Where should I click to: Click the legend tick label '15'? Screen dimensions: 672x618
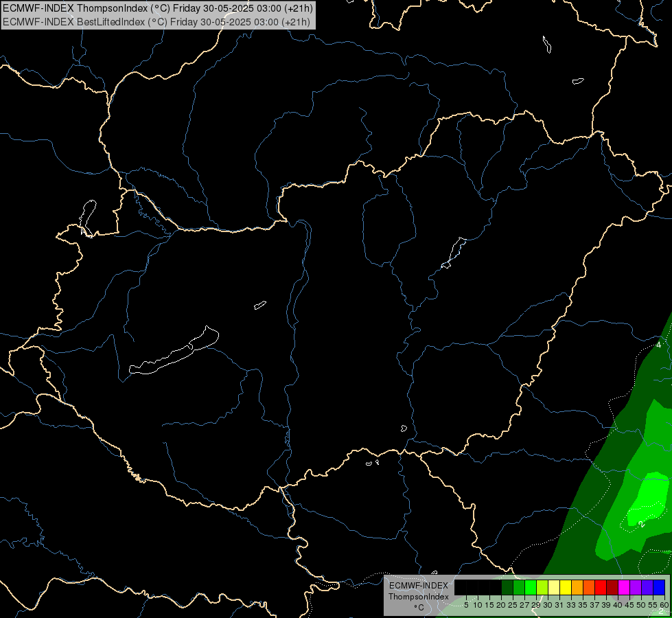pyautogui.click(x=489, y=605)
